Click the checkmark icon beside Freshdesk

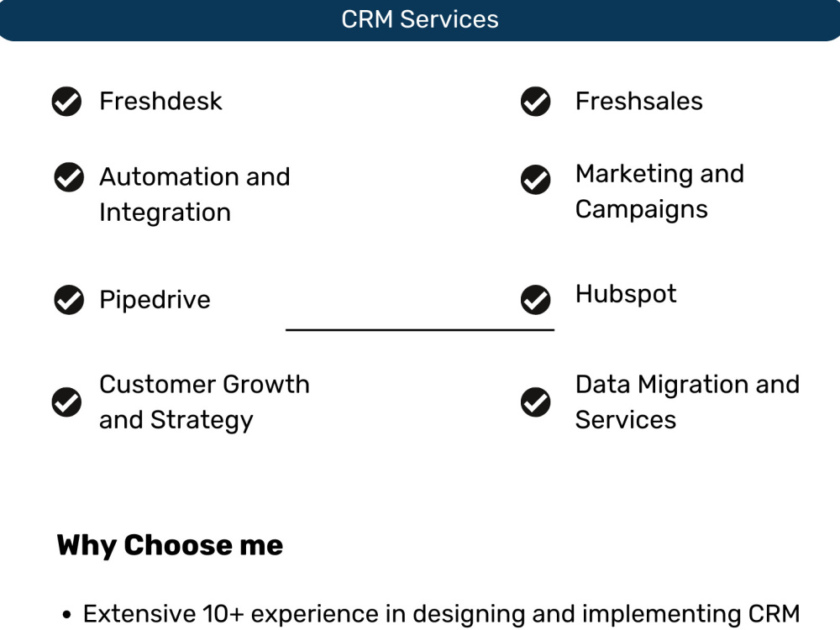(66, 102)
